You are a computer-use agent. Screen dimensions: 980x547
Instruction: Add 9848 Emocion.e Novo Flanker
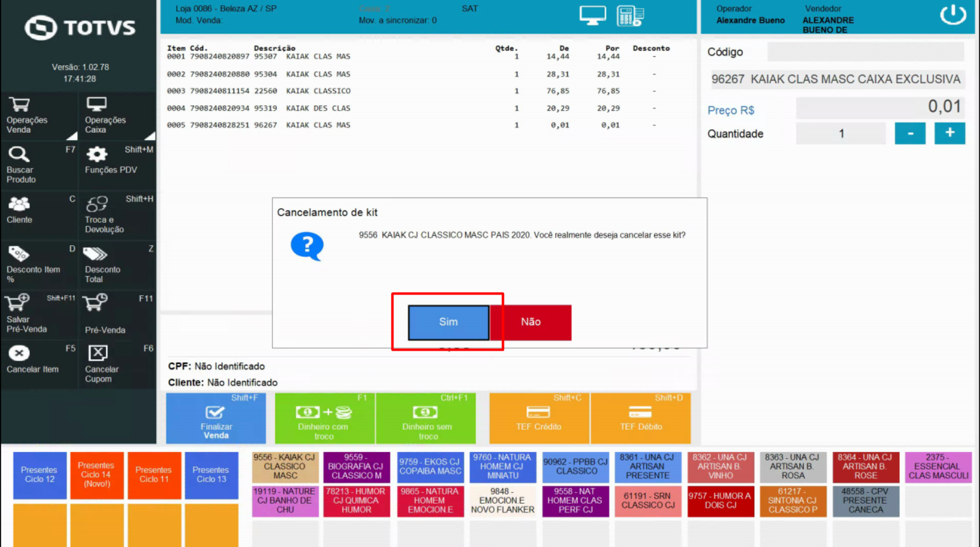tap(503, 501)
